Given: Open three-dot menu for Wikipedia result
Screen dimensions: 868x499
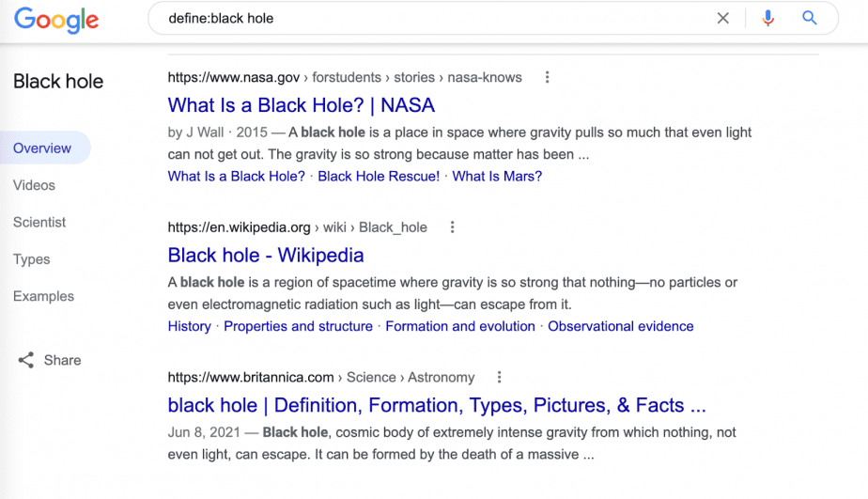Looking at the screenshot, I should 452,227.
